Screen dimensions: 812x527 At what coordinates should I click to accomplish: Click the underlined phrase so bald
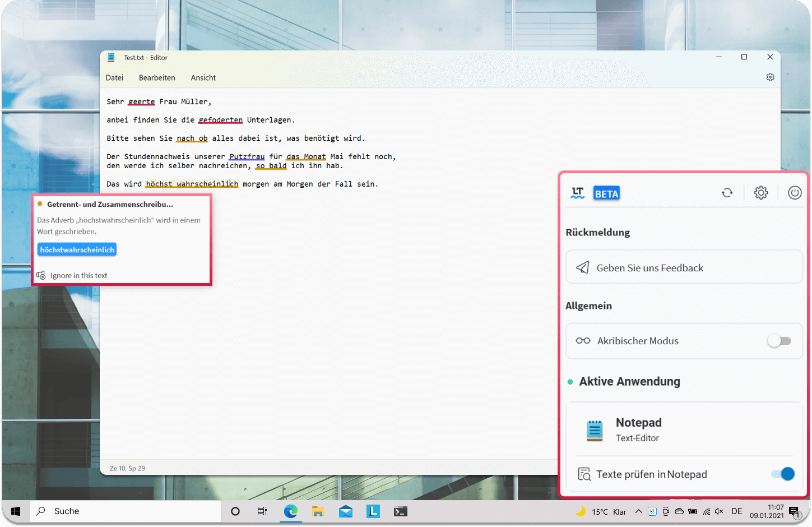[x=271, y=166]
